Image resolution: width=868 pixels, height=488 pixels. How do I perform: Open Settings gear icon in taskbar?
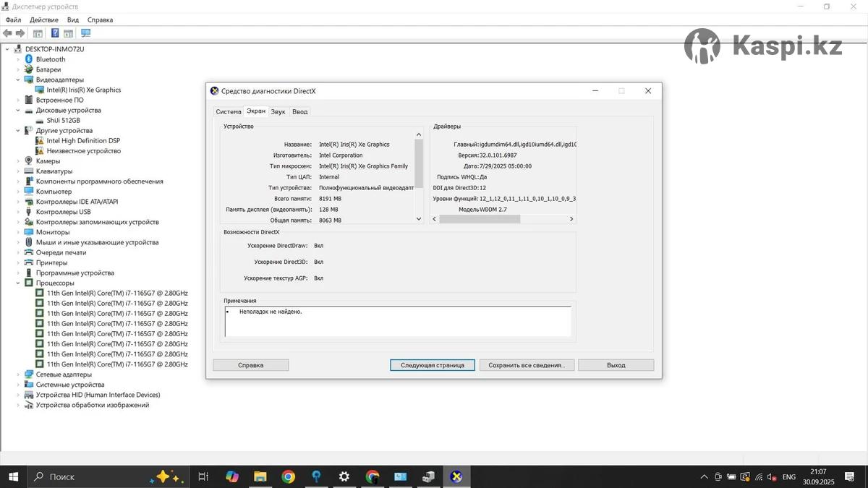(x=344, y=476)
